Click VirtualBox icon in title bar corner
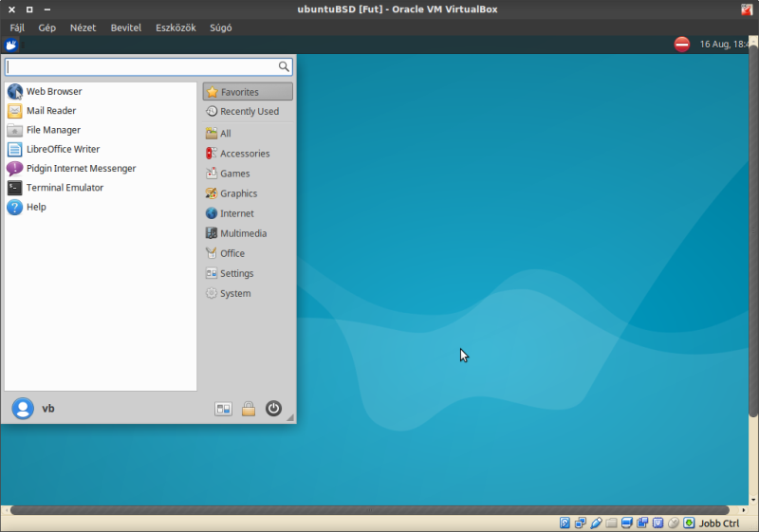Screen dimensions: 759x532 pyautogui.click(x=747, y=9)
